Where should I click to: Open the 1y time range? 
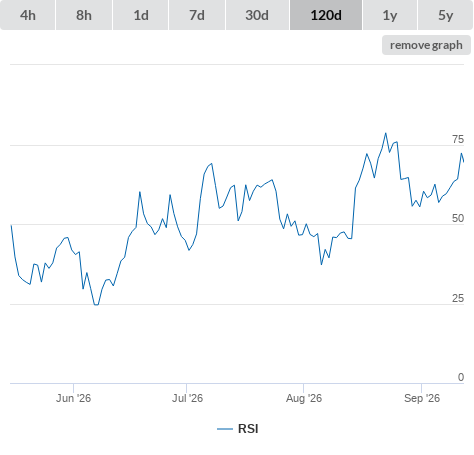(390, 15)
